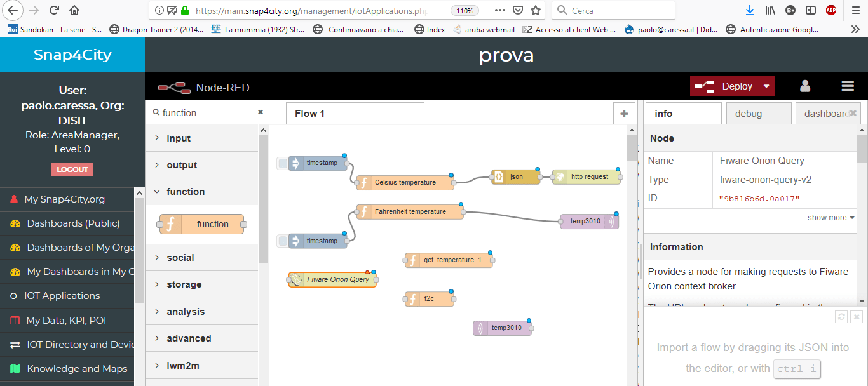Close the tip box at the sidebar bottom

(x=857, y=317)
